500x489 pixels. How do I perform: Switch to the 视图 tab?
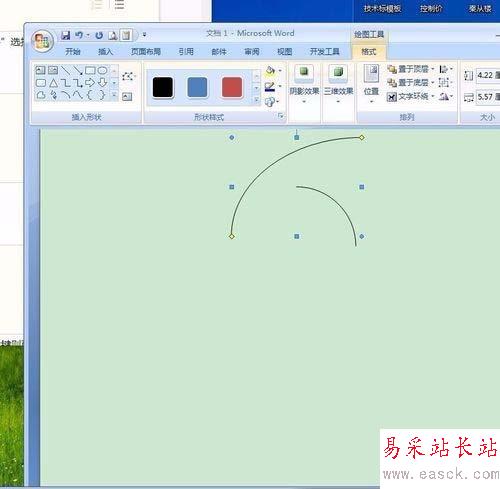tap(284, 51)
